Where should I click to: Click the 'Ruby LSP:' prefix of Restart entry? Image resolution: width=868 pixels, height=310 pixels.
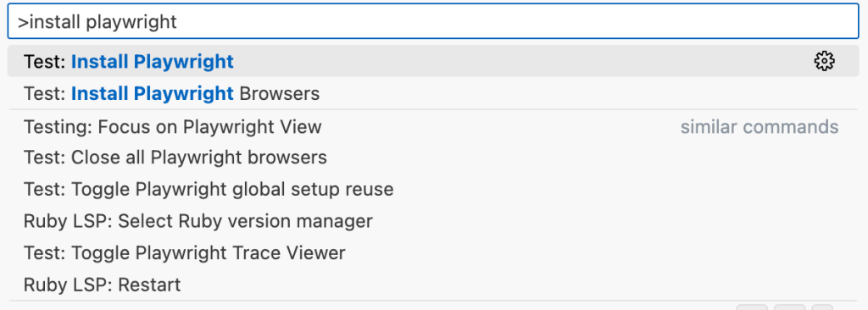[x=68, y=285]
